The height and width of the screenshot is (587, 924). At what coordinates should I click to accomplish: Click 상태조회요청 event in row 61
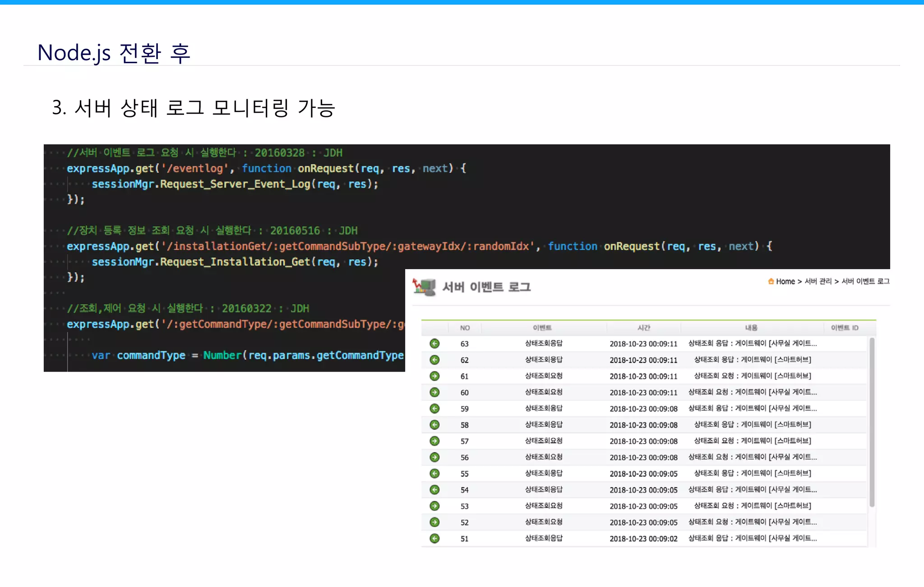coord(544,376)
